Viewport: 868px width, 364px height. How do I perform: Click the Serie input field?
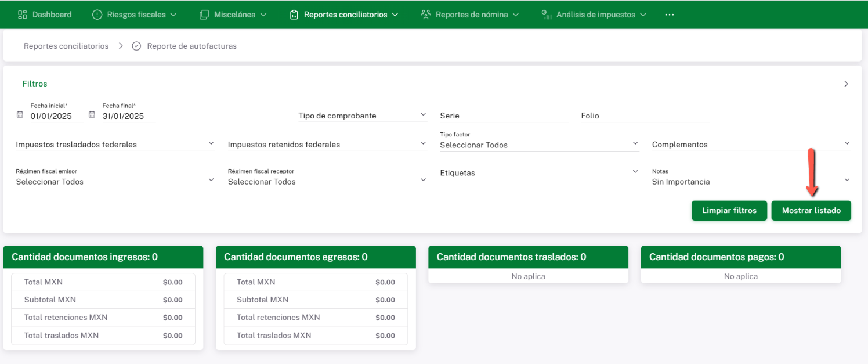click(503, 116)
